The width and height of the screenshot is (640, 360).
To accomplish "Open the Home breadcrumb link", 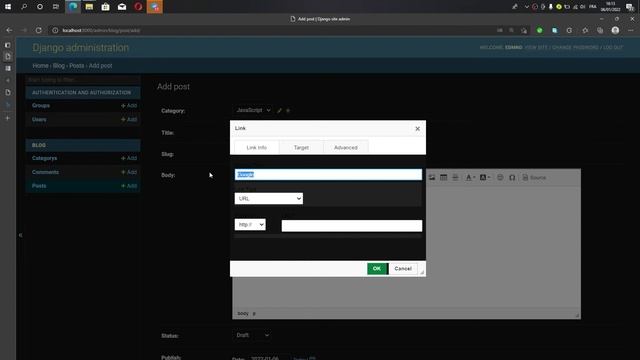I will [x=40, y=66].
